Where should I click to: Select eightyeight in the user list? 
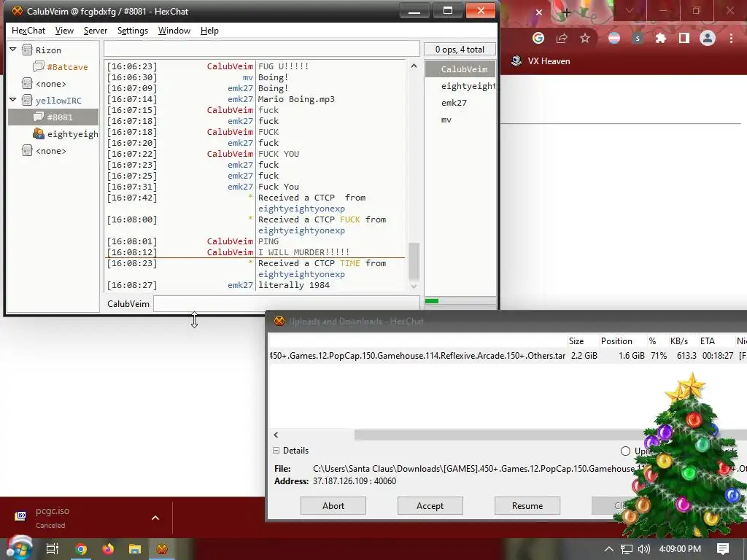(468, 86)
